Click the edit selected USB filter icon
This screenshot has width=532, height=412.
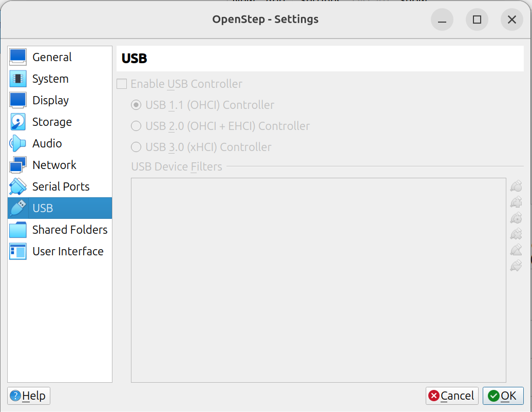pos(516,218)
